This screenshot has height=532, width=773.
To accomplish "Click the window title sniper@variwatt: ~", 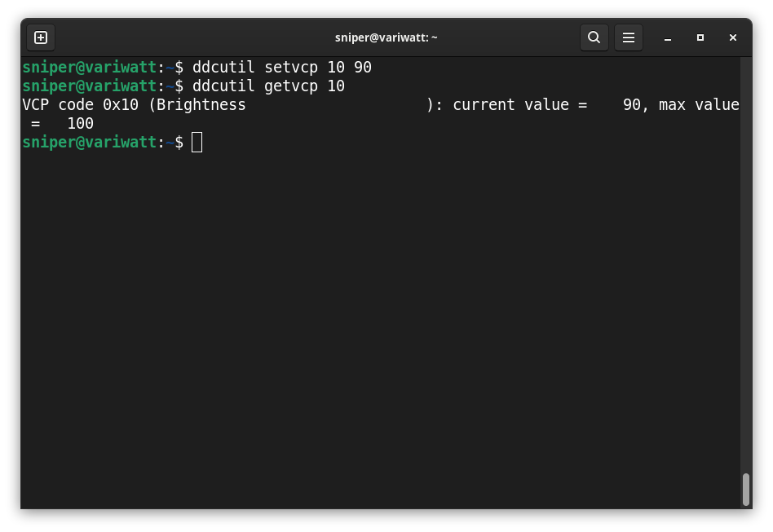I will pos(386,37).
